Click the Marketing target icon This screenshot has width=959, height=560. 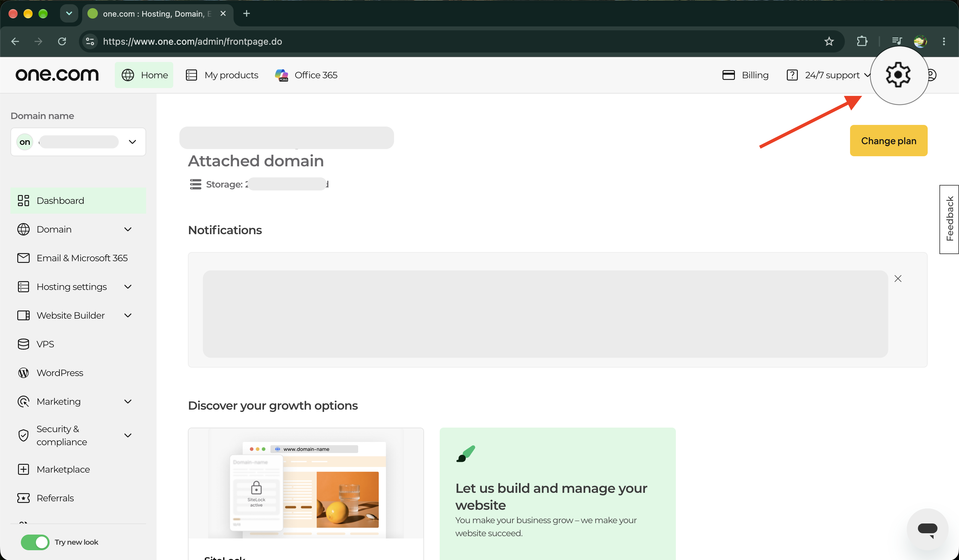[x=23, y=402]
